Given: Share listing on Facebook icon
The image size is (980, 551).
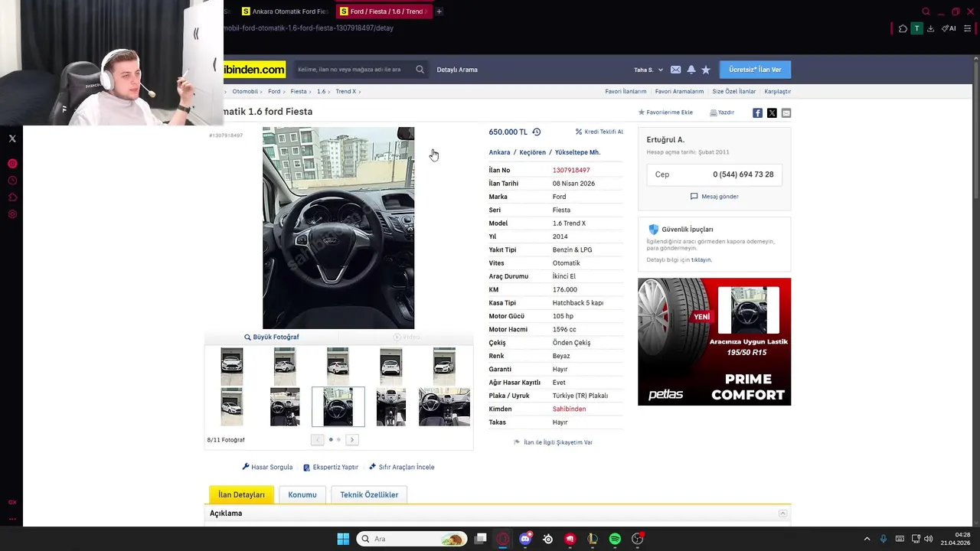Looking at the screenshot, I should [x=757, y=112].
